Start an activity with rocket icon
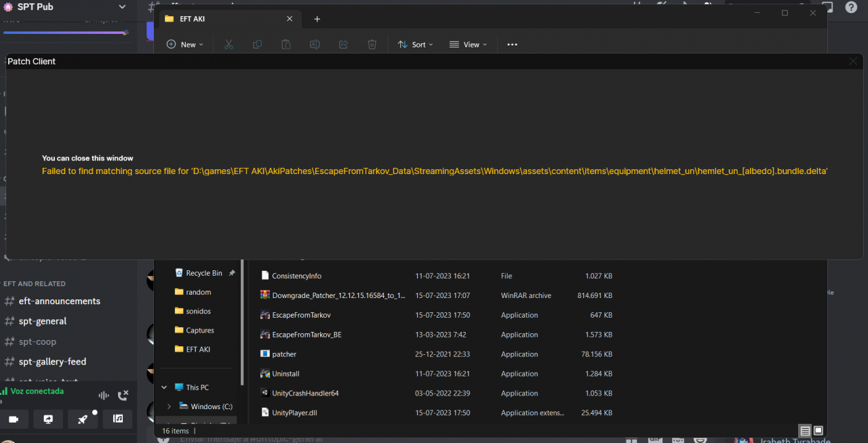 tap(83, 419)
